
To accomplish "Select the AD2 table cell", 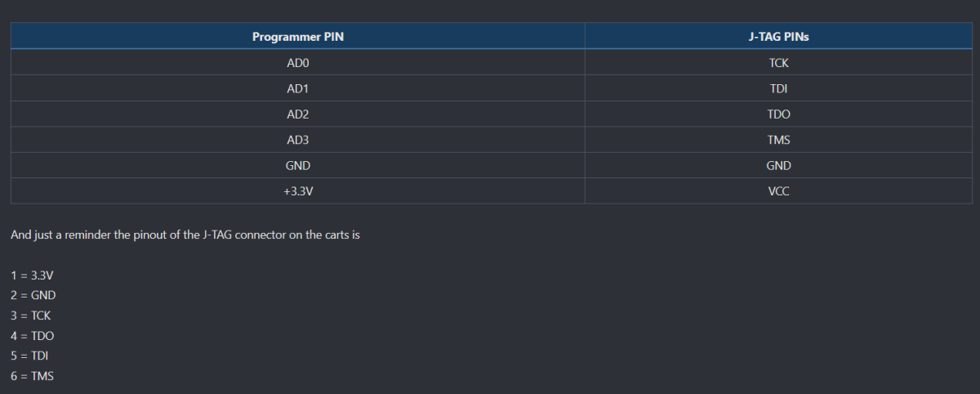I will click(x=297, y=114).
